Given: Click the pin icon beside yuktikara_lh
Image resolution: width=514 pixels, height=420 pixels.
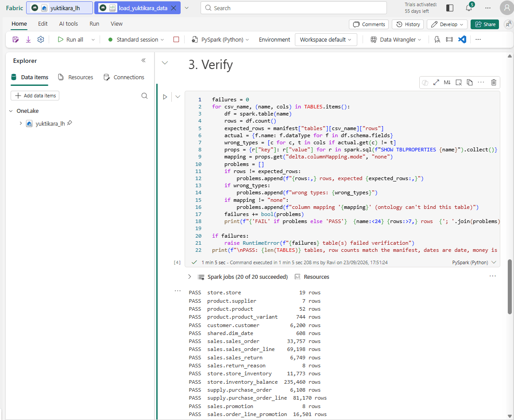Looking at the screenshot, I should tap(70, 123).
